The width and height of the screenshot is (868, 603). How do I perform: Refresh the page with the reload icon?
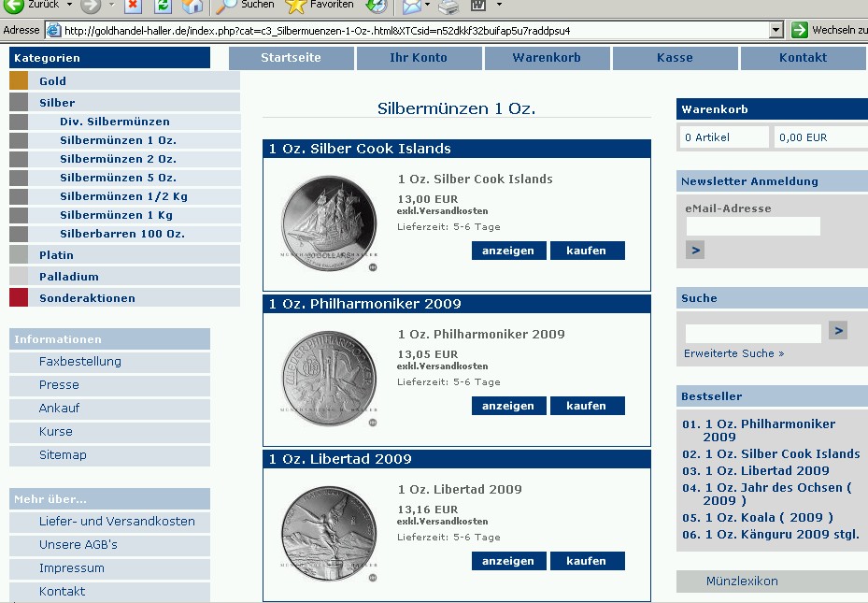click(163, 6)
